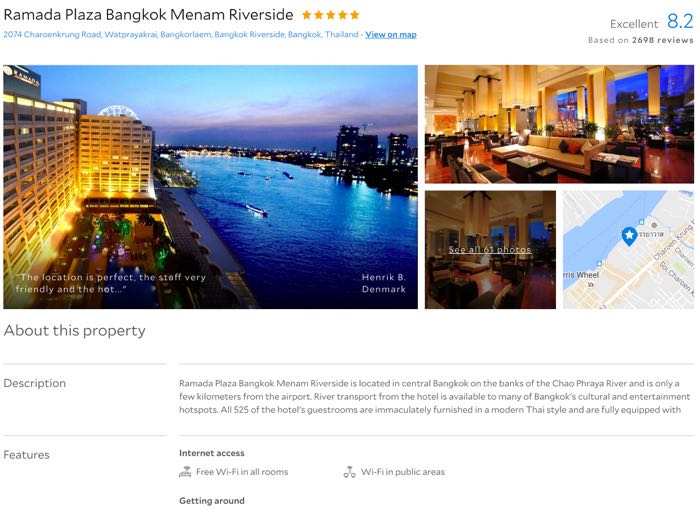Click the blue star location pin on map
Screen dimensions: 700x514
(629, 236)
